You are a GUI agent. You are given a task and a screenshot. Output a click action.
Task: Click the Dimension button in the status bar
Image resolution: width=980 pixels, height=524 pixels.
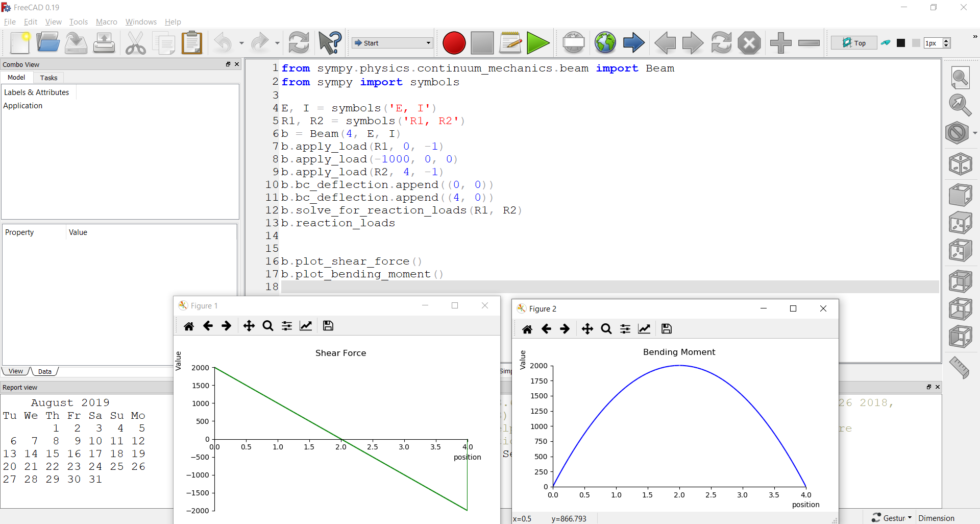click(x=936, y=518)
